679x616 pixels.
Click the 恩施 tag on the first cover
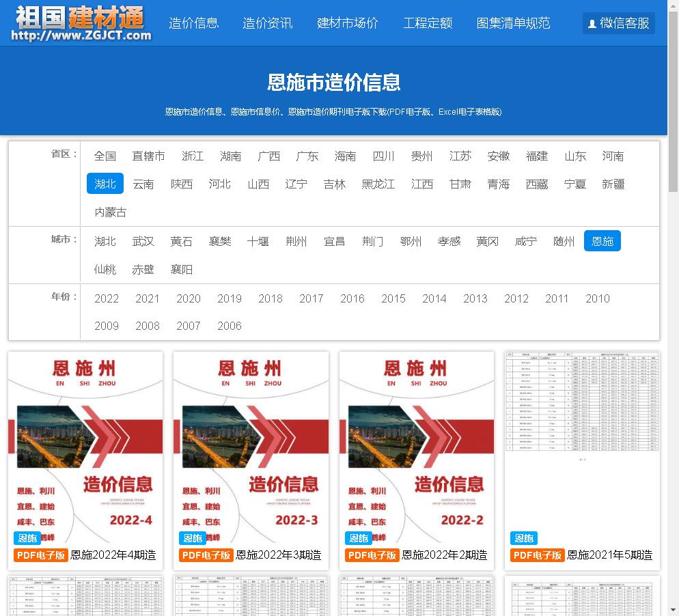[x=26, y=538]
